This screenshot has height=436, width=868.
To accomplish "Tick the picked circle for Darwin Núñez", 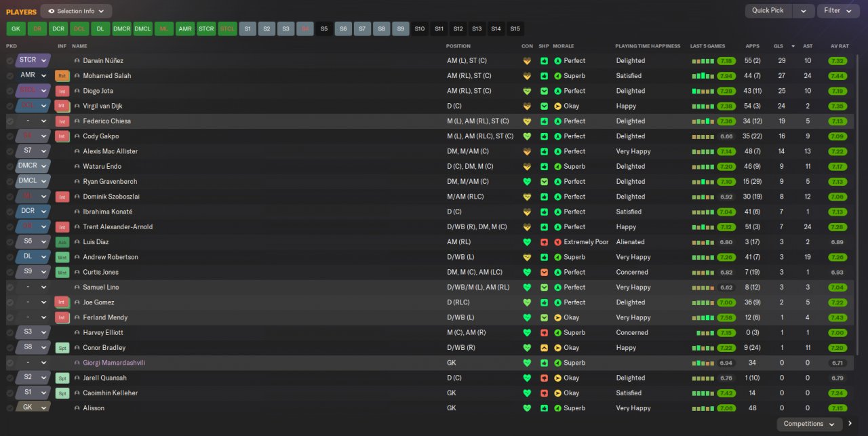I will coord(10,61).
